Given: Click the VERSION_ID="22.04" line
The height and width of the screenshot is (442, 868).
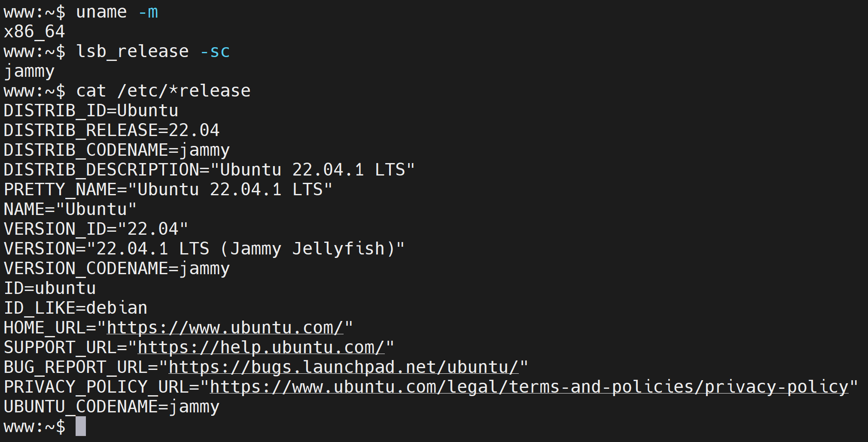Looking at the screenshot, I should [x=96, y=229].
